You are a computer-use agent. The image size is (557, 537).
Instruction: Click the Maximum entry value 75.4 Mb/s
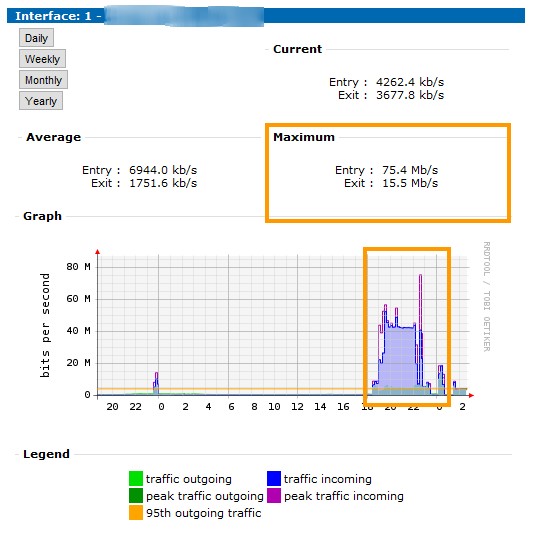(x=410, y=170)
